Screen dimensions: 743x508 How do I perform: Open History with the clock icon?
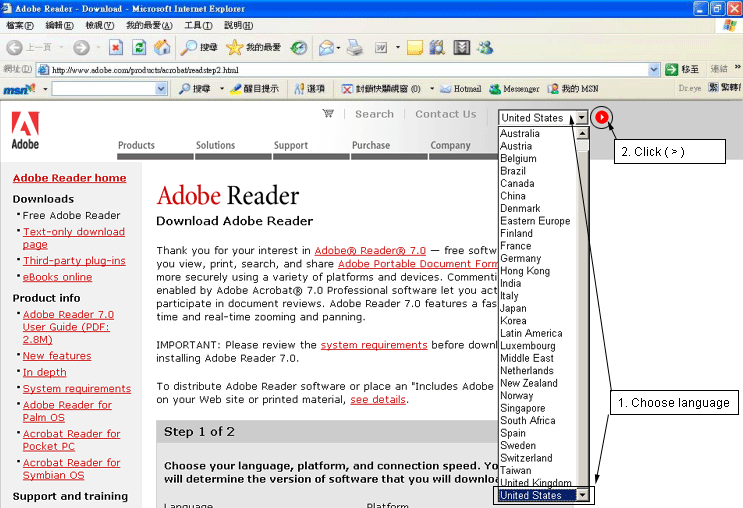click(299, 47)
